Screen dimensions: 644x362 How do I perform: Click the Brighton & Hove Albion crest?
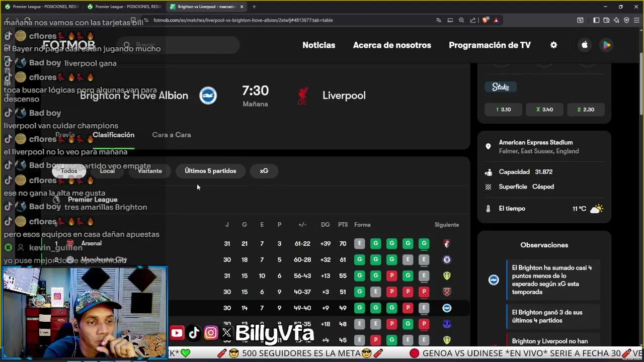point(208,96)
